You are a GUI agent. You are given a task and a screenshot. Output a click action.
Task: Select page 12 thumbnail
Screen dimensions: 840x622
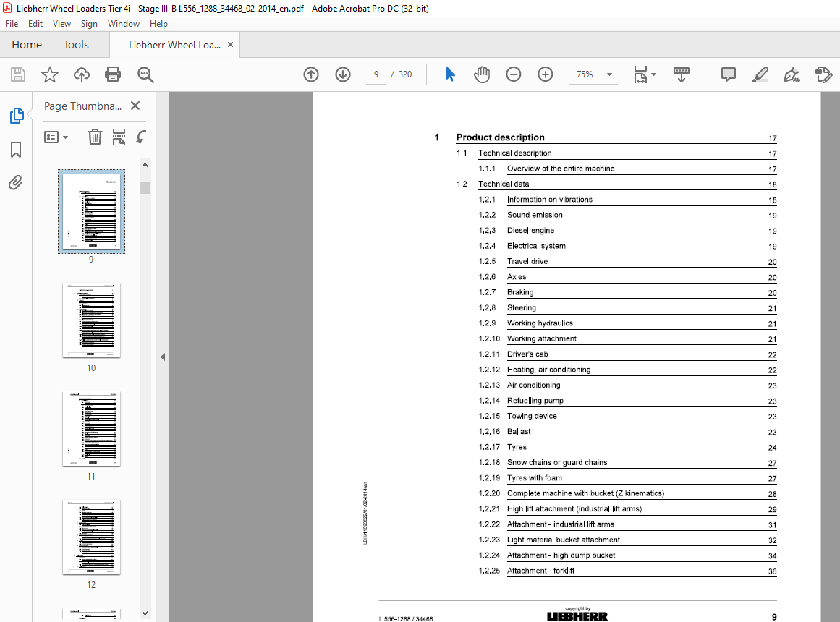pyautogui.click(x=92, y=537)
